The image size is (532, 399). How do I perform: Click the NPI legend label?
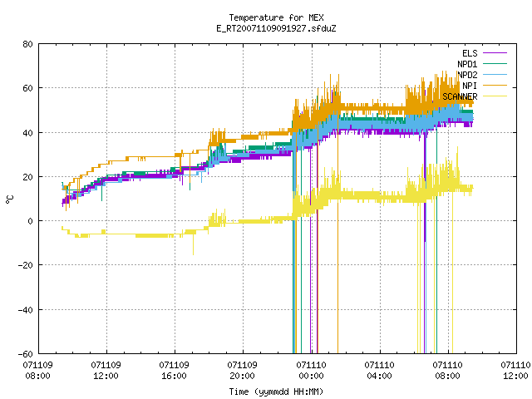[x=470, y=86]
